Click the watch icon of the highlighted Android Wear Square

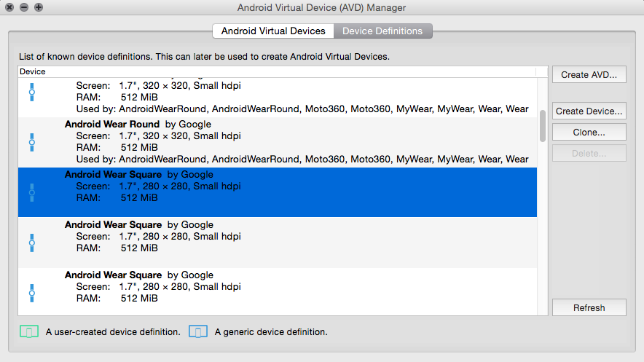click(32, 192)
